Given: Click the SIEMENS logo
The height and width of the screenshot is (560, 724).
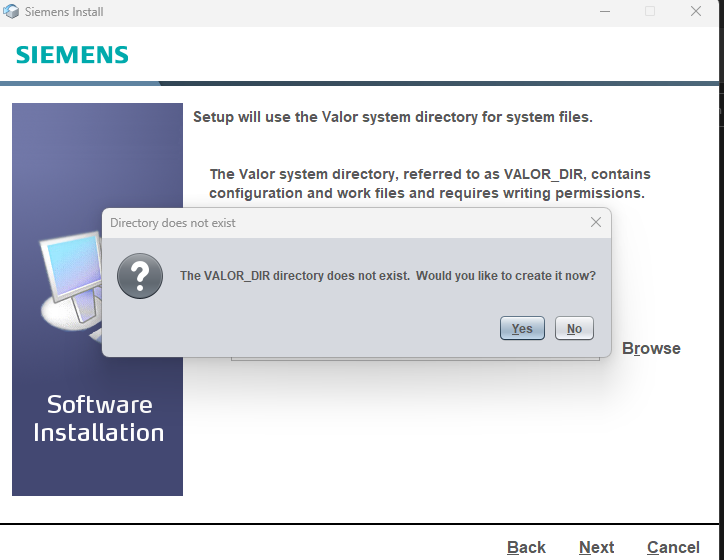Looking at the screenshot, I should pos(72,55).
